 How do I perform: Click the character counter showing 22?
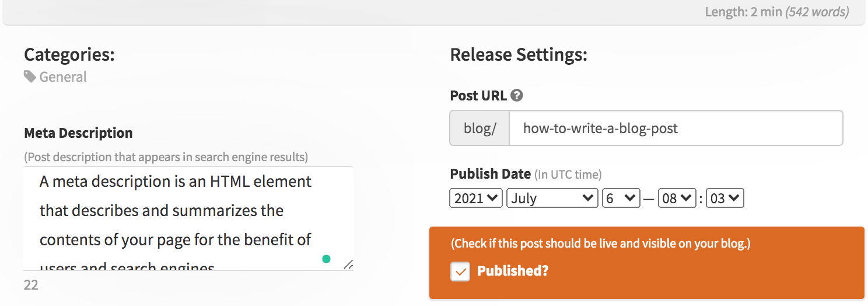coord(31,286)
